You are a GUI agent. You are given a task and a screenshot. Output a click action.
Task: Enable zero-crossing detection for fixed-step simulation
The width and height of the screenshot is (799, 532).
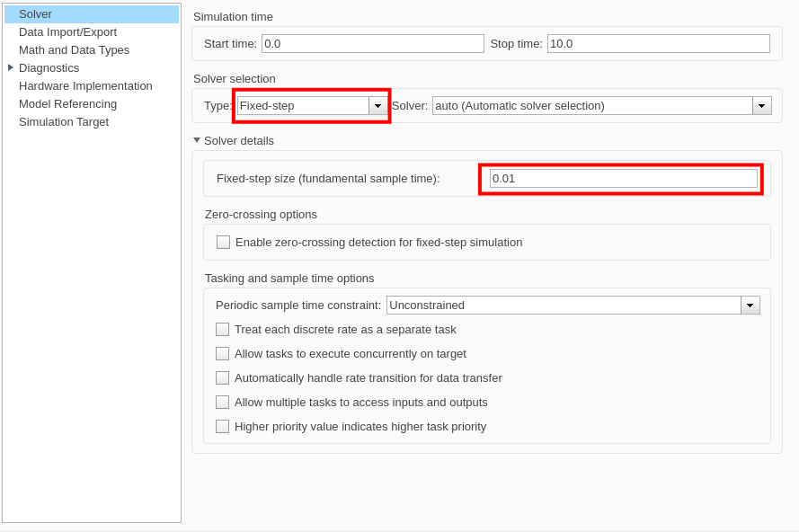click(224, 243)
